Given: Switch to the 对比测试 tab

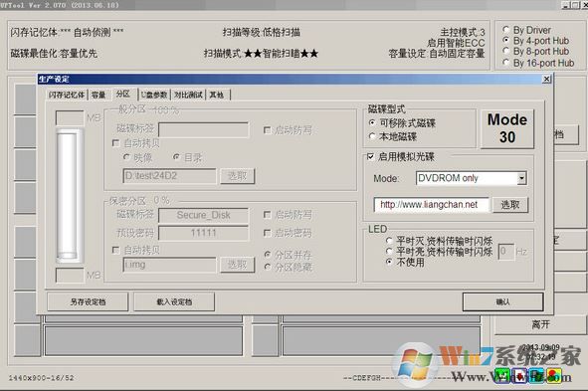Looking at the screenshot, I should 188,95.
